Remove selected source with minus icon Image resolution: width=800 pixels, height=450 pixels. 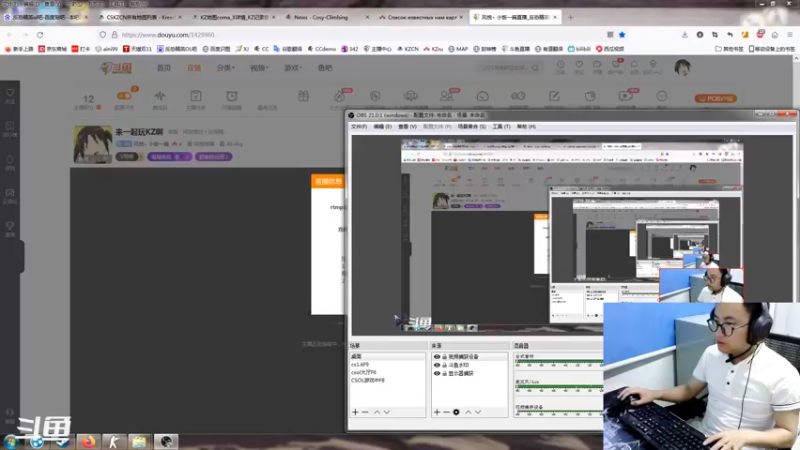click(x=446, y=412)
